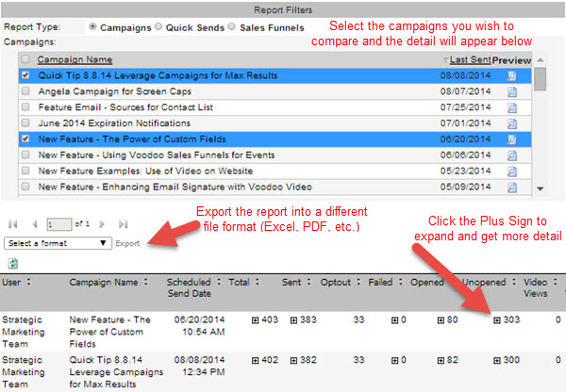Expand the 303 Unopened details
Screen dimensions: 566x392
point(497,320)
